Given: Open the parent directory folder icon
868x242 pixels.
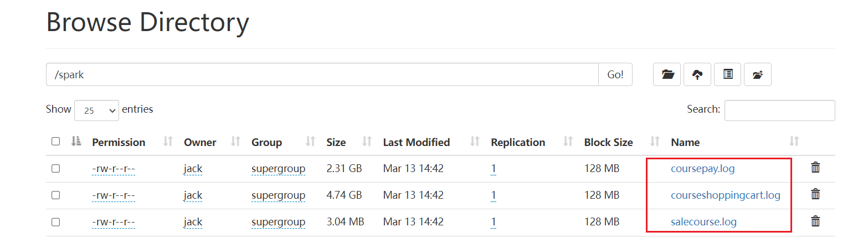Looking at the screenshot, I should pyautogui.click(x=667, y=74).
